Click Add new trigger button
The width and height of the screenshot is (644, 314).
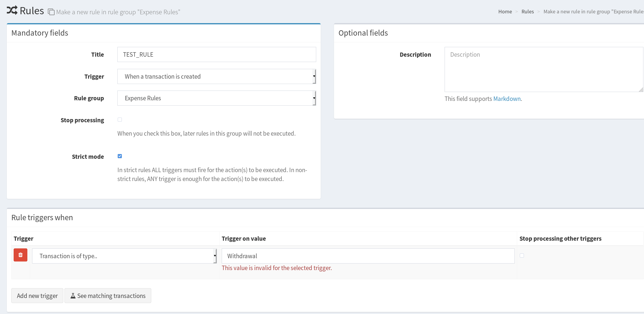point(37,296)
